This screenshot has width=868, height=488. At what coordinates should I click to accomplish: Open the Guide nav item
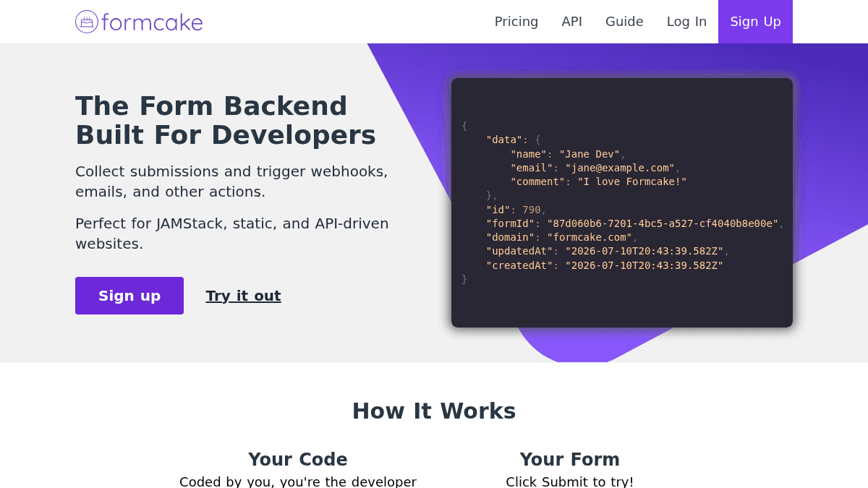click(x=624, y=22)
